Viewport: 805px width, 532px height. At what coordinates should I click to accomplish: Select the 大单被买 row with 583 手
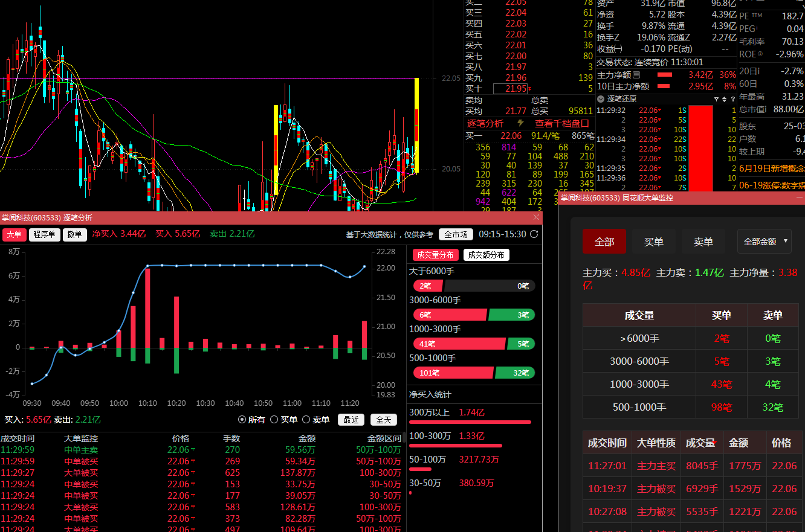tap(201, 507)
